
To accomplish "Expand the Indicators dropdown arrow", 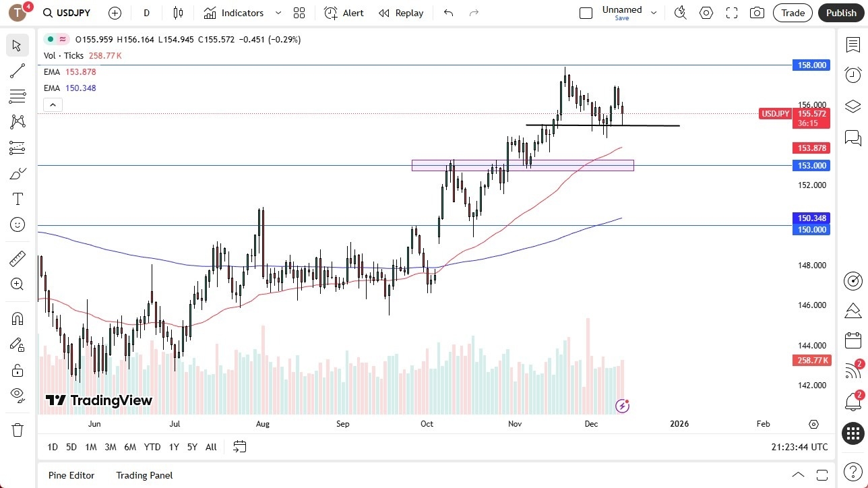I will [278, 13].
